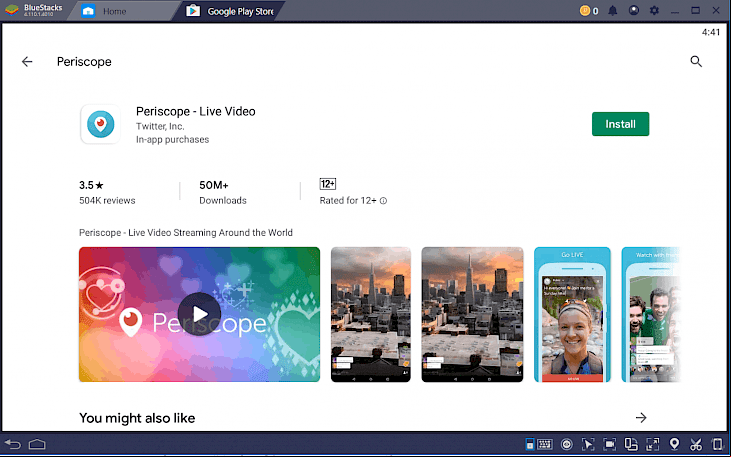The width and height of the screenshot is (731, 457).
Task: Open the You might also like section
Action: [x=137, y=418]
